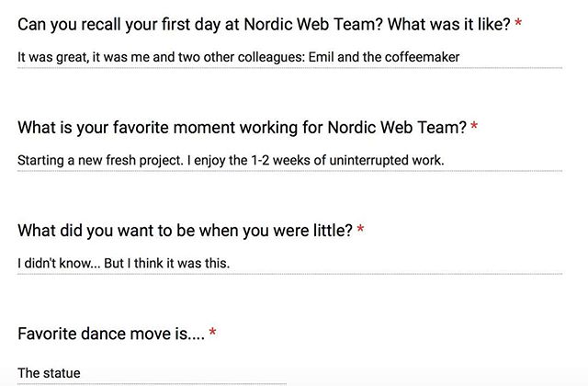Place cursor on 'uninterrupted work.' text

(x=387, y=160)
